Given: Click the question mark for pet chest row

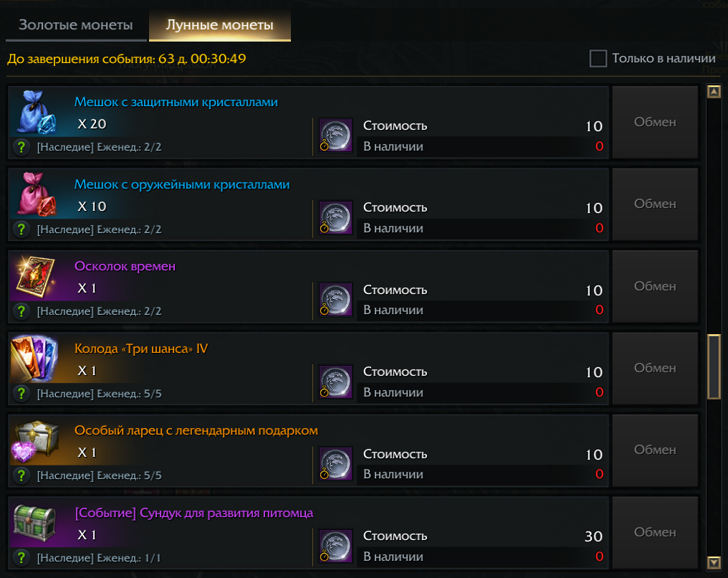Looking at the screenshot, I should (x=22, y=557).
